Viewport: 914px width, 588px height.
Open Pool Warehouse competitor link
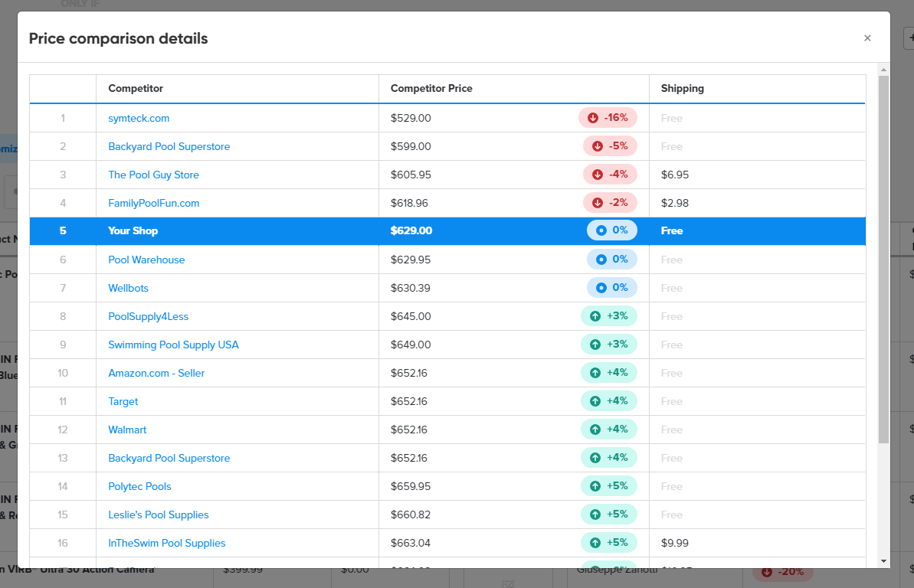(146, 260)
